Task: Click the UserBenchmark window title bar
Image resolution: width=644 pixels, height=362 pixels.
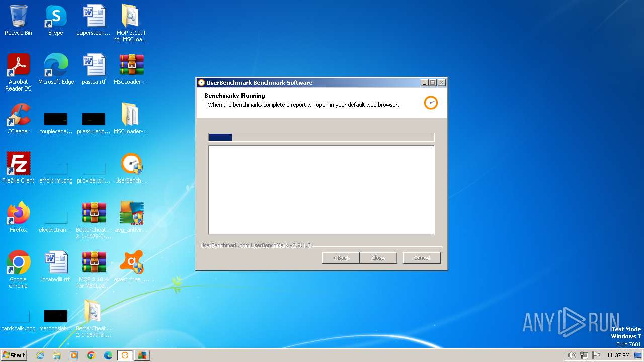Action: [x=308, y=83]
